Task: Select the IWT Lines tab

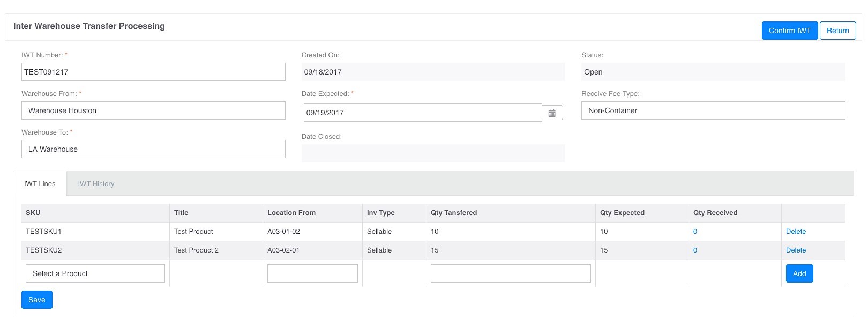Action: 40,184
